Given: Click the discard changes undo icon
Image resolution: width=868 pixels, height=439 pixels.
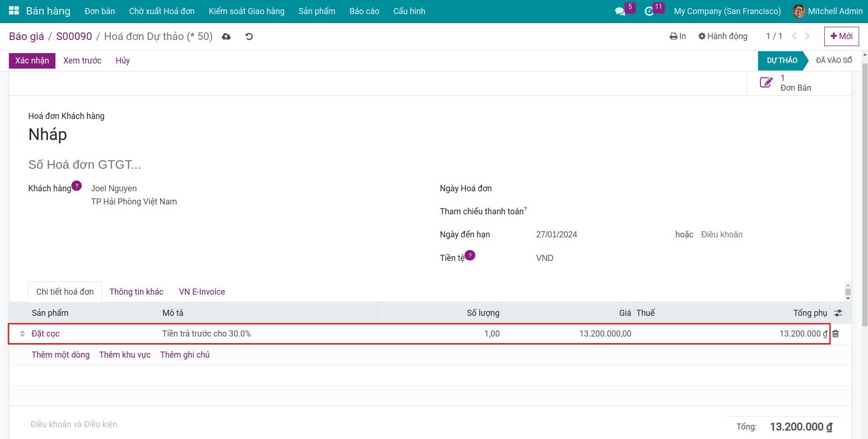Looking at the screenshot, I should tap(249, 37).
